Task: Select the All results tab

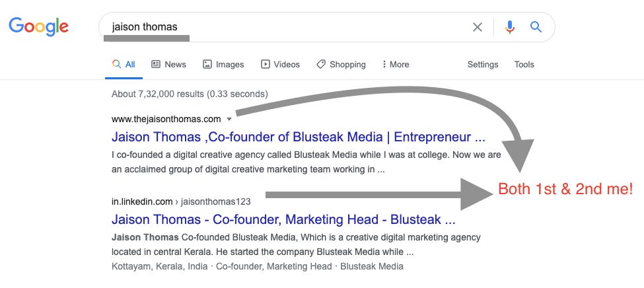Action: [x=124, y=65]
